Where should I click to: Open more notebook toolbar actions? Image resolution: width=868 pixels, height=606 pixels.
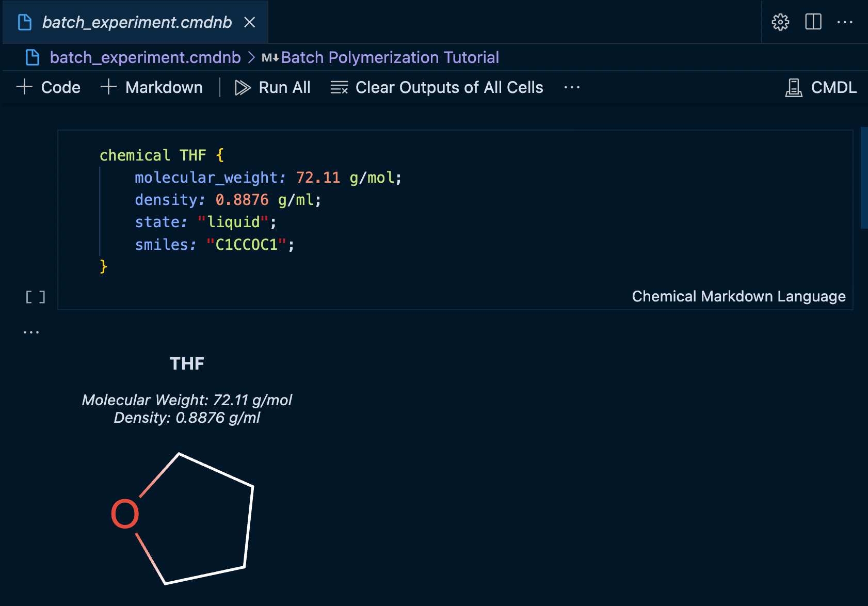point(572,87)
